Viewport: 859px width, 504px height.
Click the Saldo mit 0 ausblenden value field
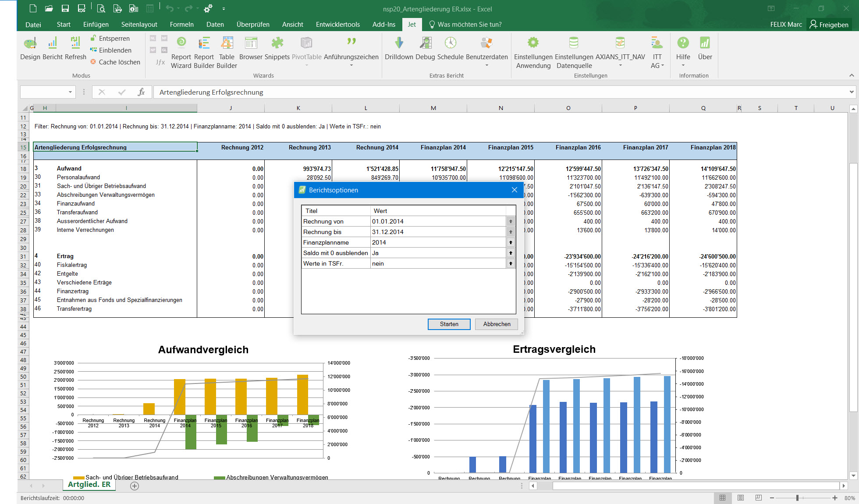coord(438,253)
